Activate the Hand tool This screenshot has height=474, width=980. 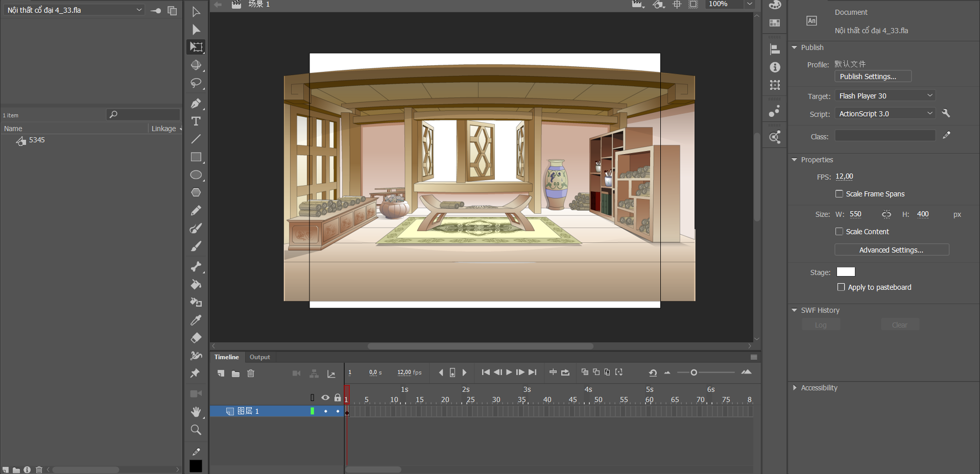point(196,411)
